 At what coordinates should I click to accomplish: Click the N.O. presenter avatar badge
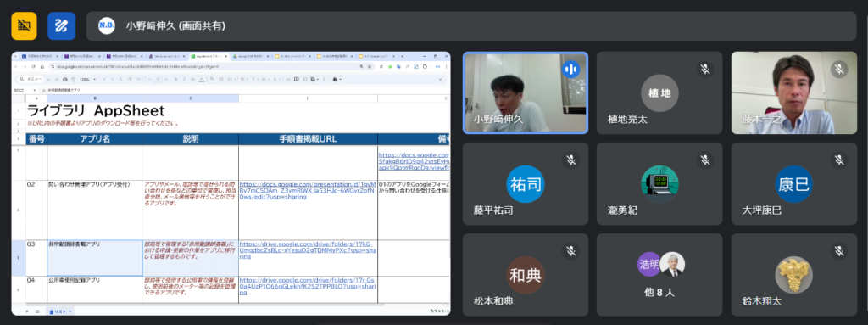(x=106, y=26)
